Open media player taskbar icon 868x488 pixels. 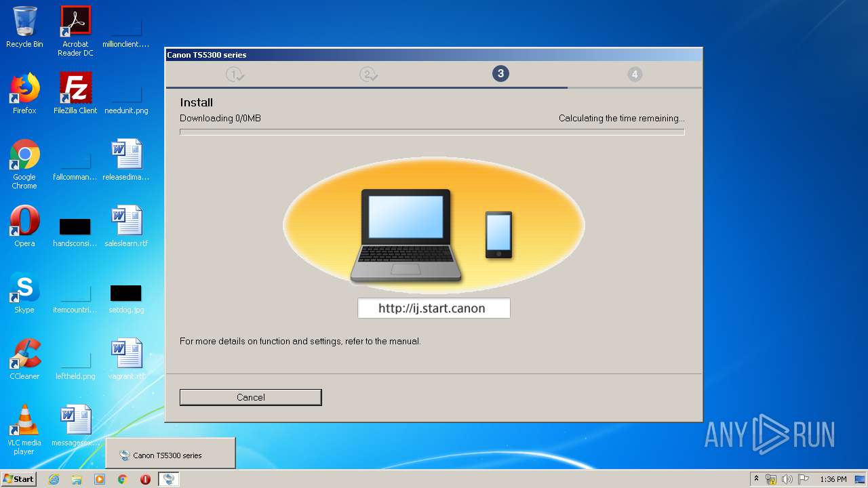coord(100,479)
